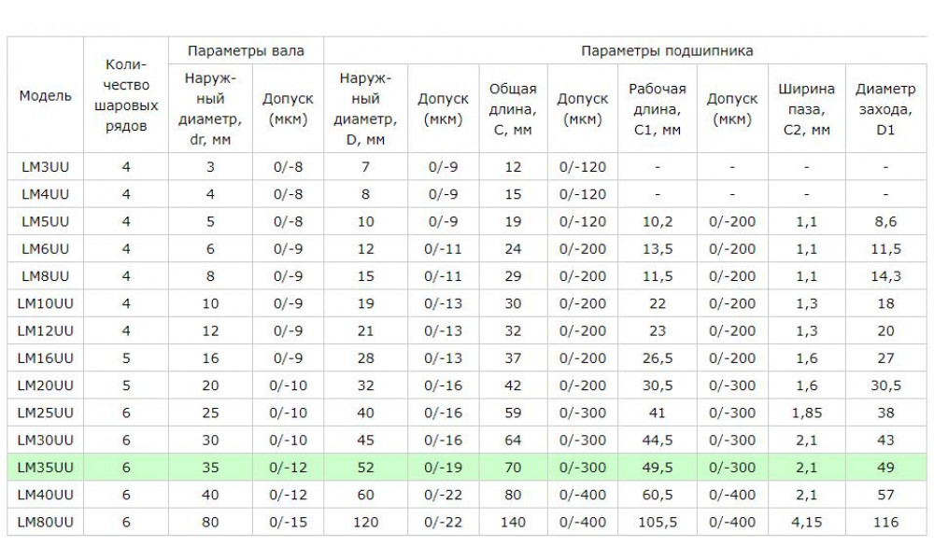Screen dimensions: 934x560
Task: Select the 4,15 groove width value
Action: click(x=807, y=522)
